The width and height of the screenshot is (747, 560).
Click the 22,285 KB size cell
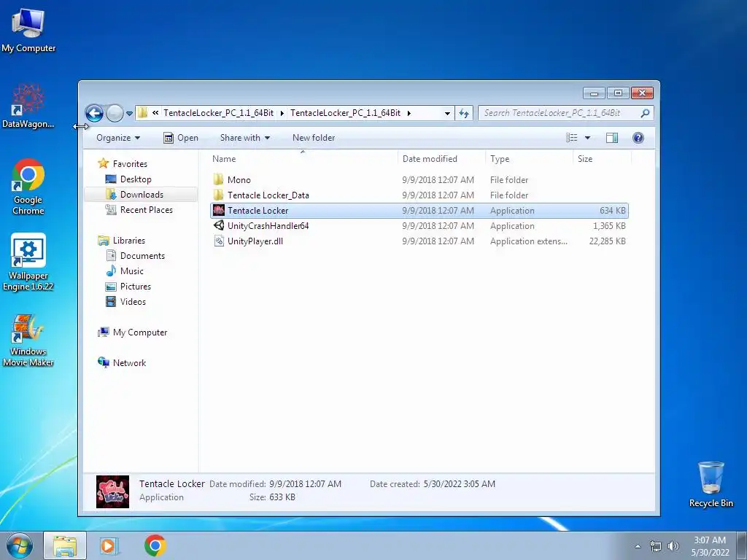[607, 241]
